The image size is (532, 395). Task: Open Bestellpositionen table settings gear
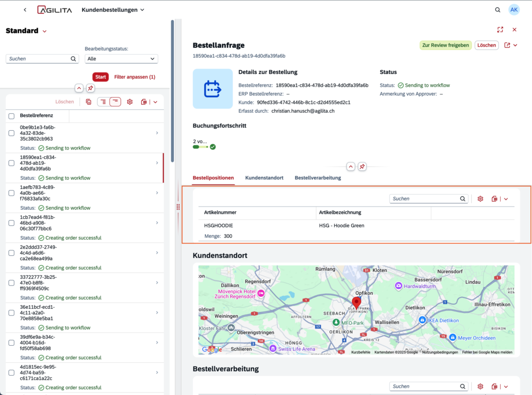[x=481, y=199]
